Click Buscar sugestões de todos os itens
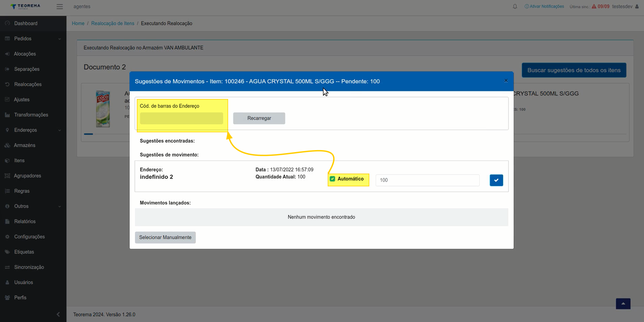644x322 pixels. pos(574,70)
